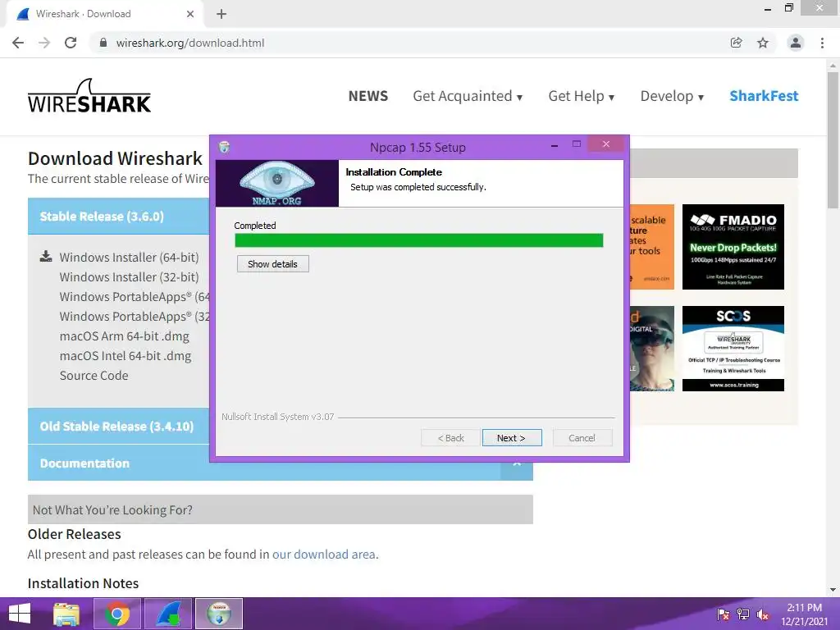Click the FMADIO Never Drop Packets ad

click(733, 247)
